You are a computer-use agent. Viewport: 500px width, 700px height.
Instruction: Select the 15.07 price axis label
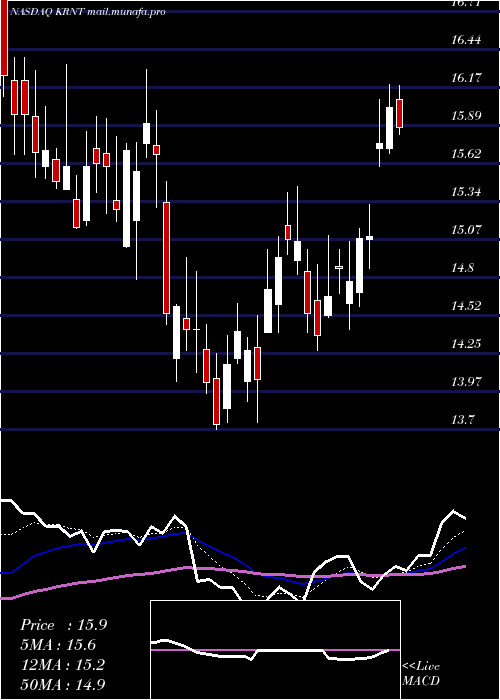(466, 230)
